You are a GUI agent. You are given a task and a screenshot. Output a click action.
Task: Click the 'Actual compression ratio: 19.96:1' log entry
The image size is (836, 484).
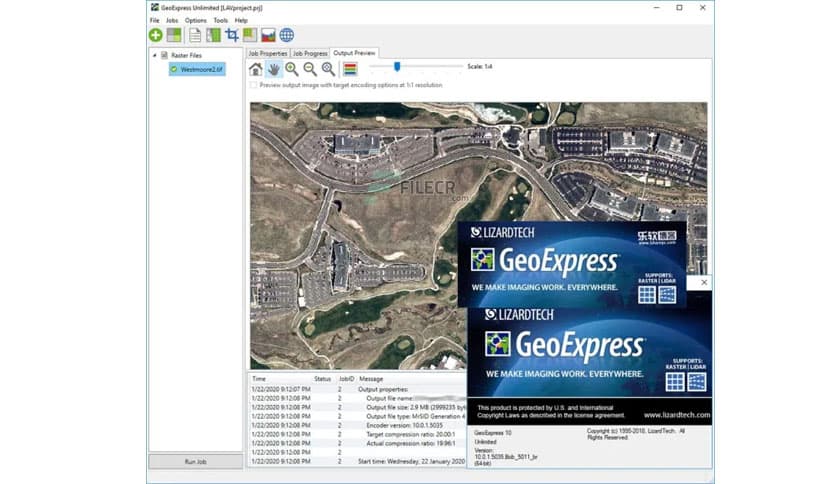click(411, 443)
